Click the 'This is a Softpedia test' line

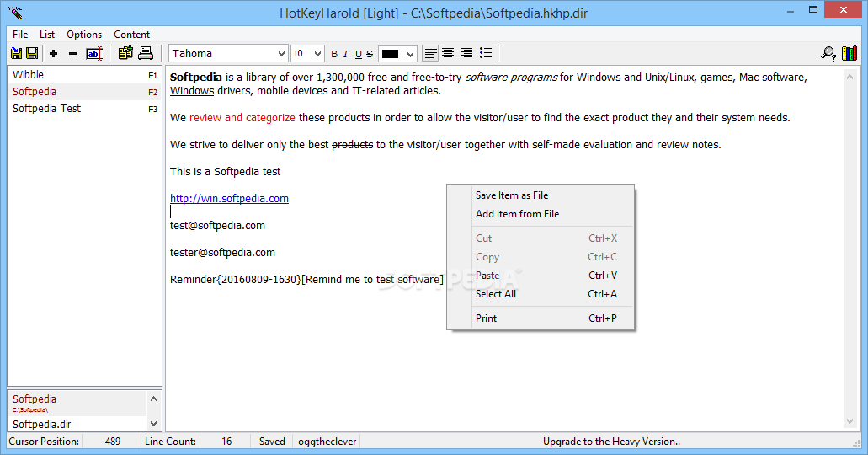(x=226, y=172)
